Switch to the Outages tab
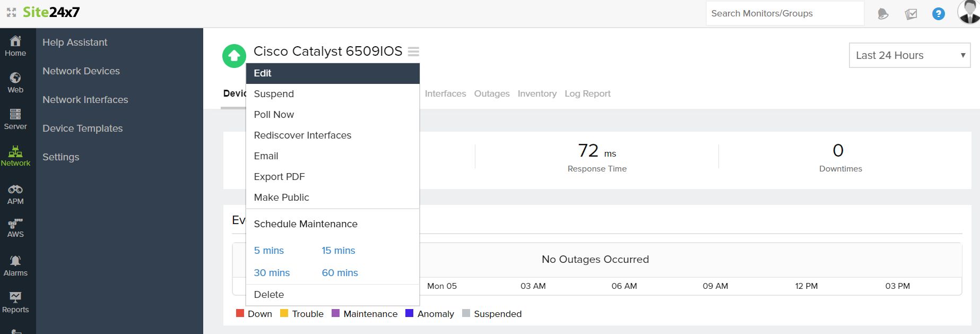Viewport: 980px width, 334px height. (x=491, y=94)
